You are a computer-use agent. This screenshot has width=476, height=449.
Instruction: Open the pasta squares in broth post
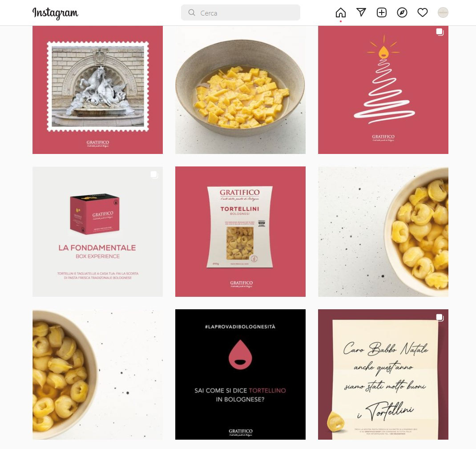coord(240,90)
